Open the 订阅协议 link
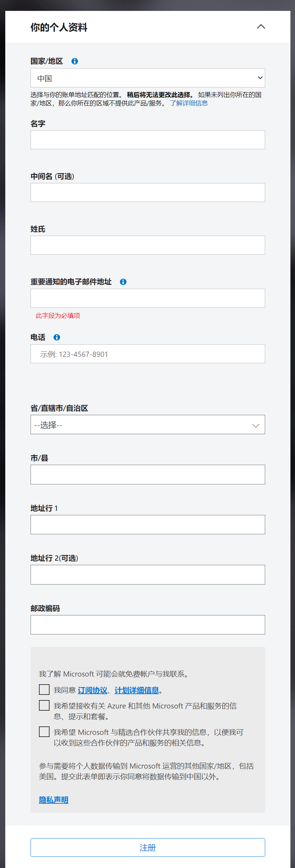Screen dimensions: 295x868 [x=92, y=690]
